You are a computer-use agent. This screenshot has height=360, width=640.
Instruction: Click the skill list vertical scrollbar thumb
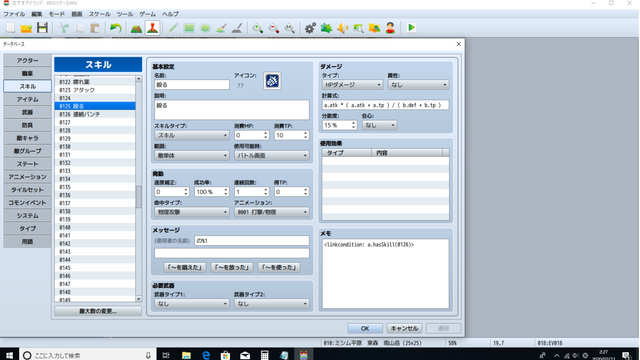click(139, 197)
